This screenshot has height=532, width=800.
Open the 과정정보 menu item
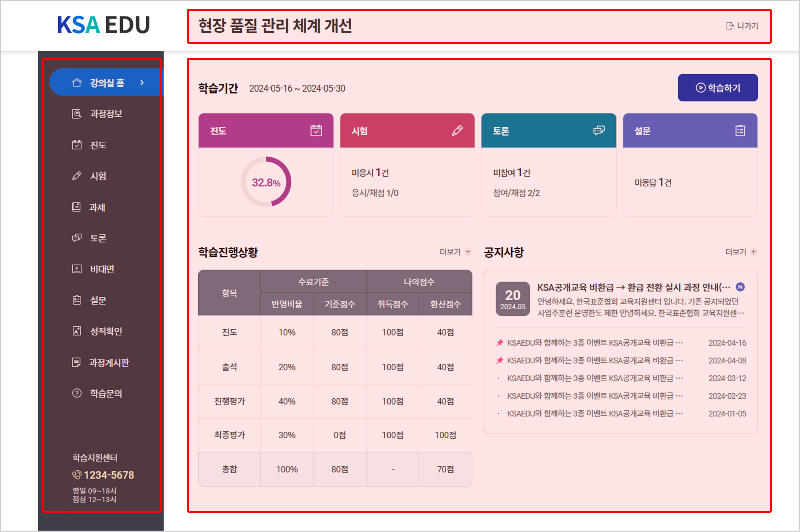pos(106,114)
